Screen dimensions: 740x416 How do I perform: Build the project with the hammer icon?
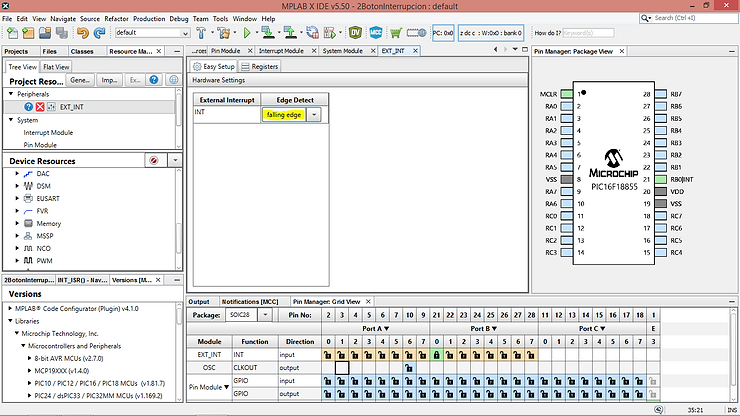point(201,33)
